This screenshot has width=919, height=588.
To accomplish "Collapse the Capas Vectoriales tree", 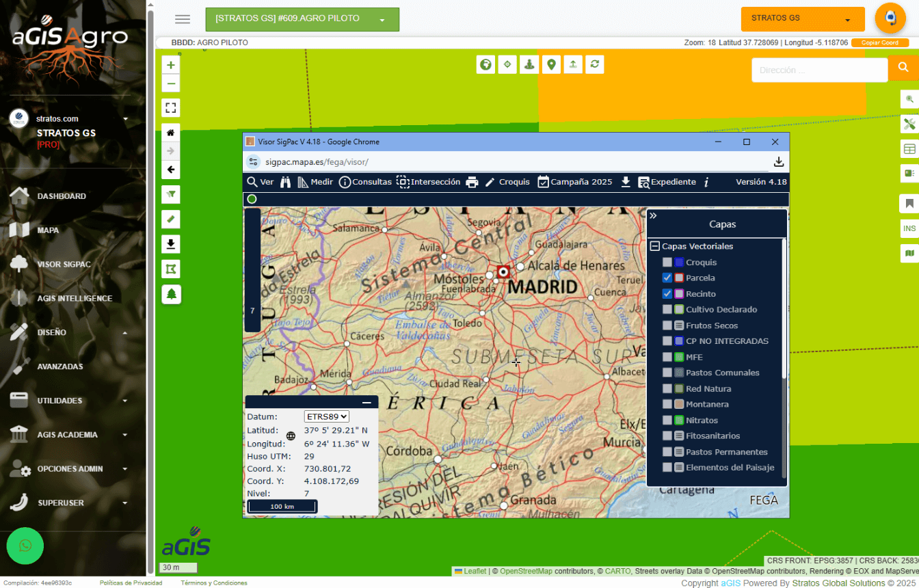I will (x=654, y=246).
